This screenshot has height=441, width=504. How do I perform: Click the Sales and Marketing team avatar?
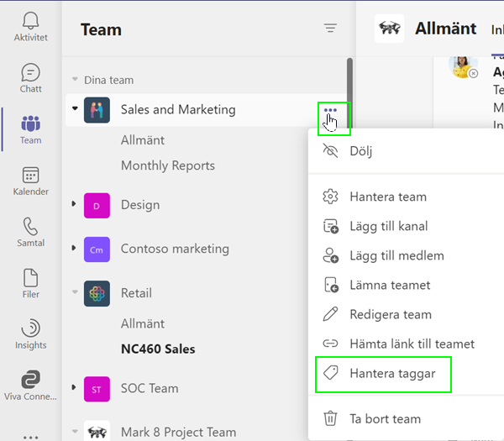click(97, 110)
